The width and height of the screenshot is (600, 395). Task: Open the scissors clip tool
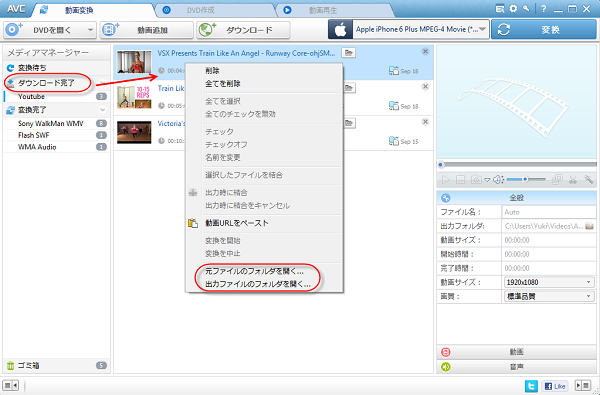[x=573, y=180]
